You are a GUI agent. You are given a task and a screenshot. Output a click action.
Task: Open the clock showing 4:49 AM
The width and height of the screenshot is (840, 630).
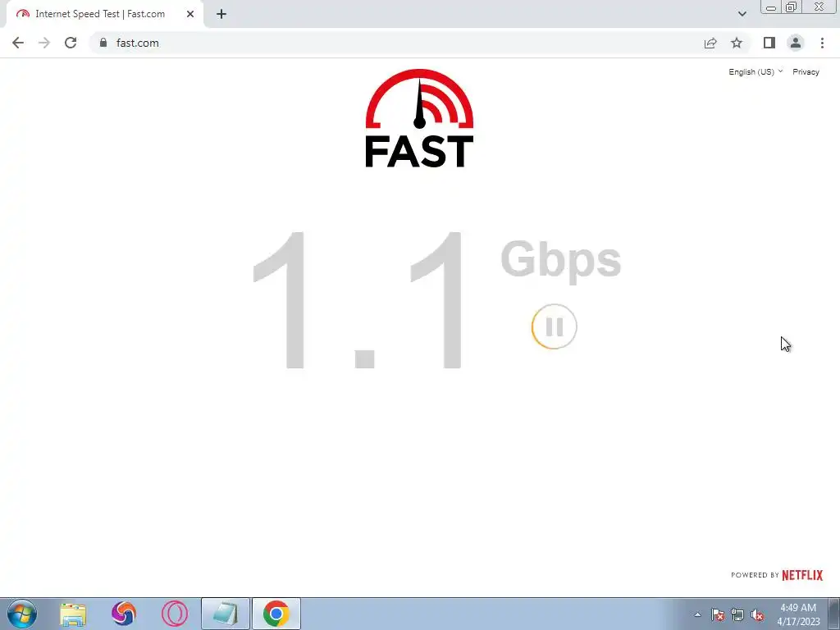point(798,614)
